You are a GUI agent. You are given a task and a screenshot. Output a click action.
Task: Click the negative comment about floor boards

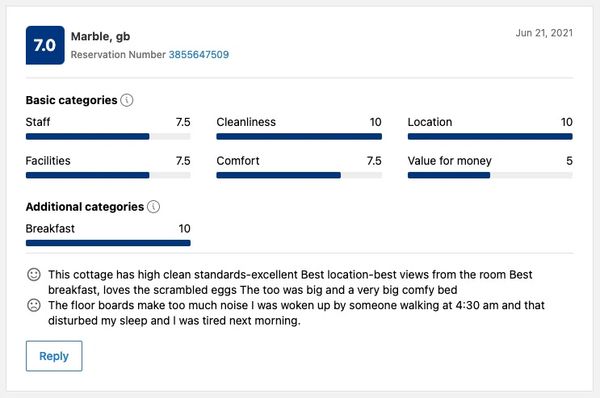pos(296,313)
